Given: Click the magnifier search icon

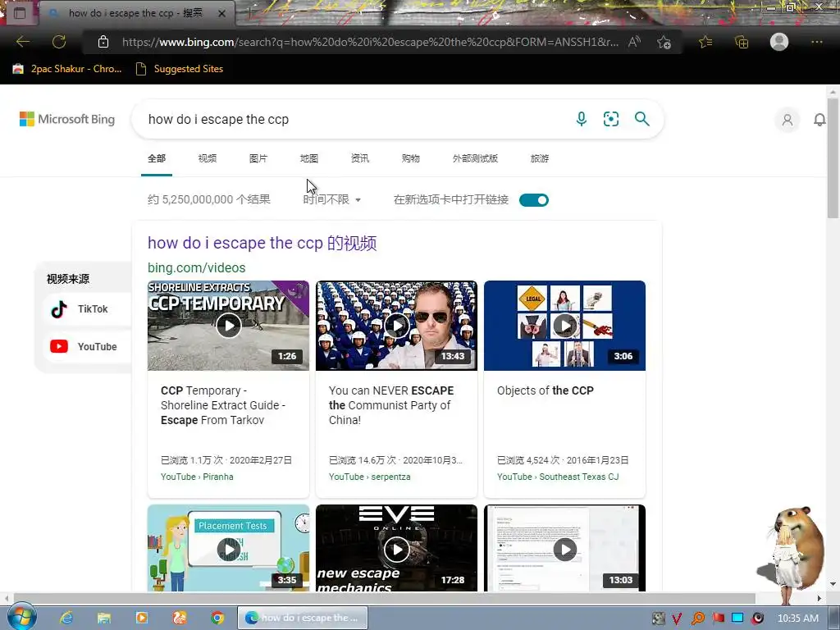Looking at the screenshot, I should pyautogui.click(x=641, y=119).
